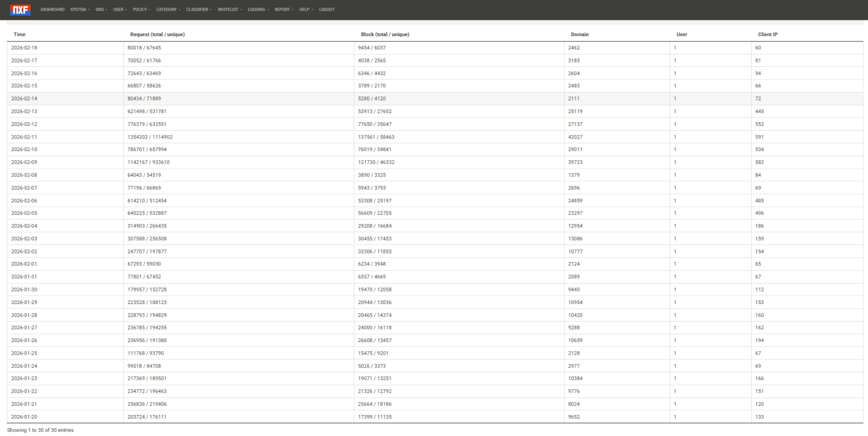Expand the HELP menu
The height and width of the screenshot is (436, 868).
(x=304, y=9)
